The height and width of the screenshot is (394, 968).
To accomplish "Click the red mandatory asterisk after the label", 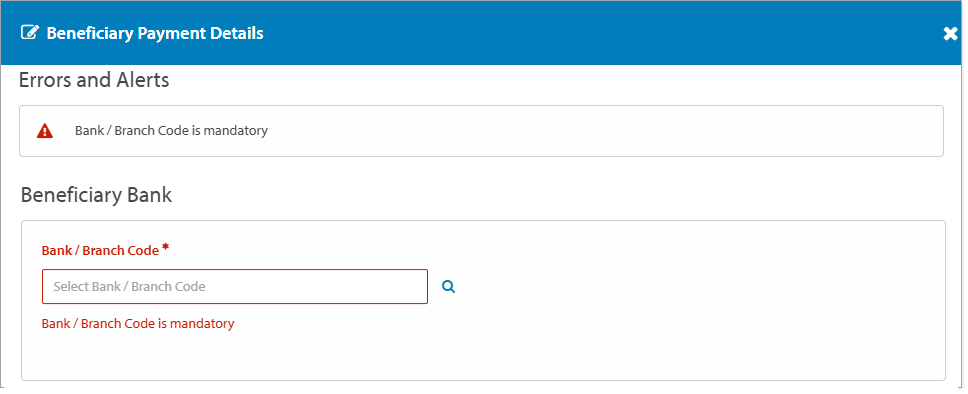I will [165, 248].
